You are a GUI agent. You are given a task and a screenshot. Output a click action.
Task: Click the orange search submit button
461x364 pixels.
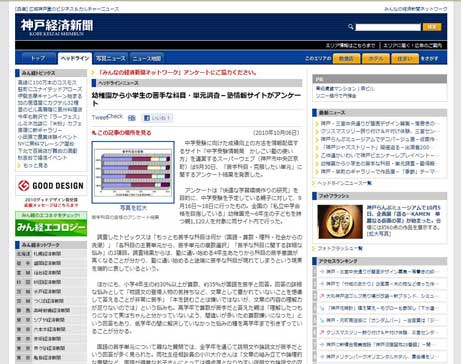432,27
